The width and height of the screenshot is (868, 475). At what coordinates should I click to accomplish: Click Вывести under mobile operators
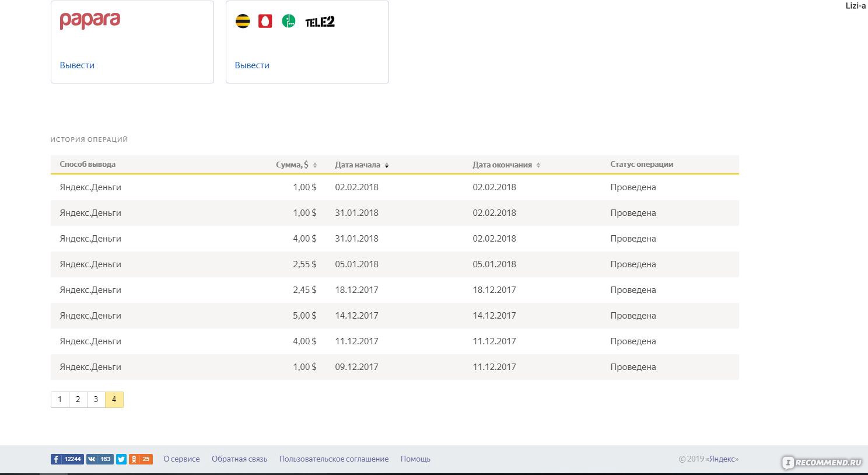coord(252,65)
